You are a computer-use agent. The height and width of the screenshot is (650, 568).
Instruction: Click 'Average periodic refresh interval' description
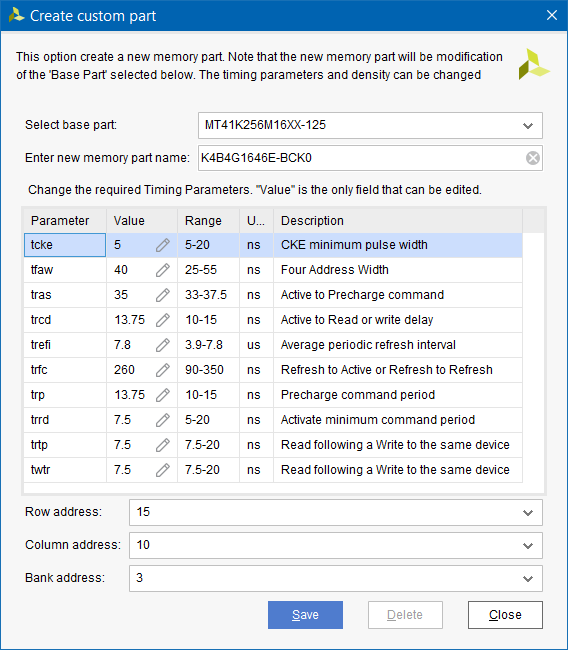(x=368, y=345)
